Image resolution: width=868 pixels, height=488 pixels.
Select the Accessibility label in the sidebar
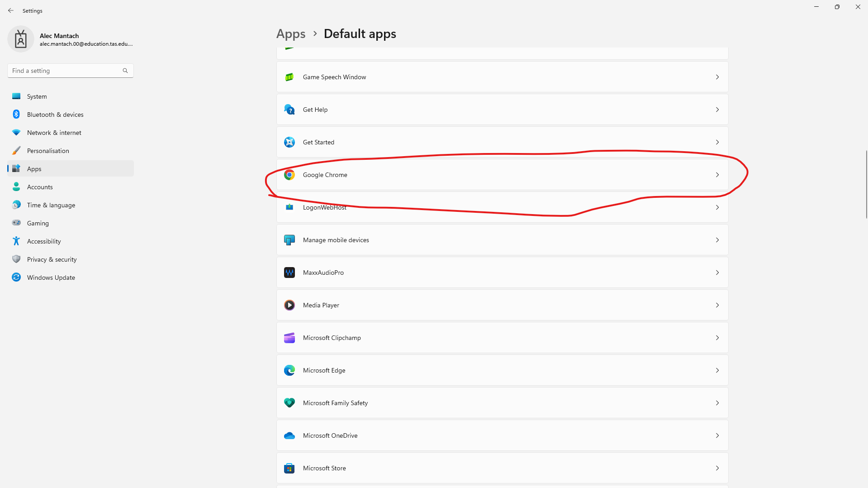click(x=44, y=241)
